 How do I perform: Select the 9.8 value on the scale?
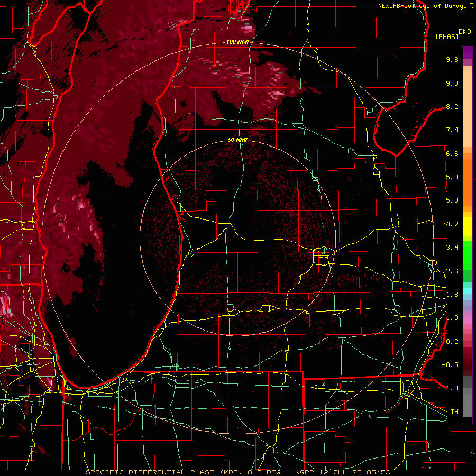[452, 59]
